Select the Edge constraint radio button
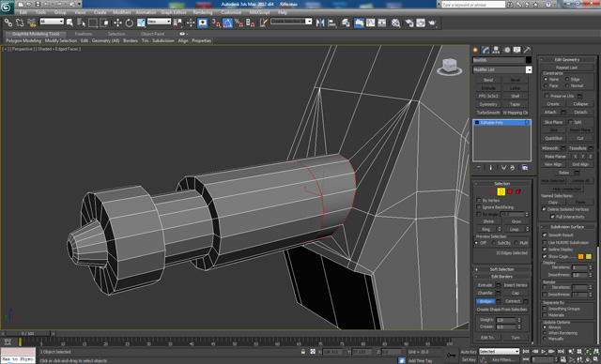 567,79
